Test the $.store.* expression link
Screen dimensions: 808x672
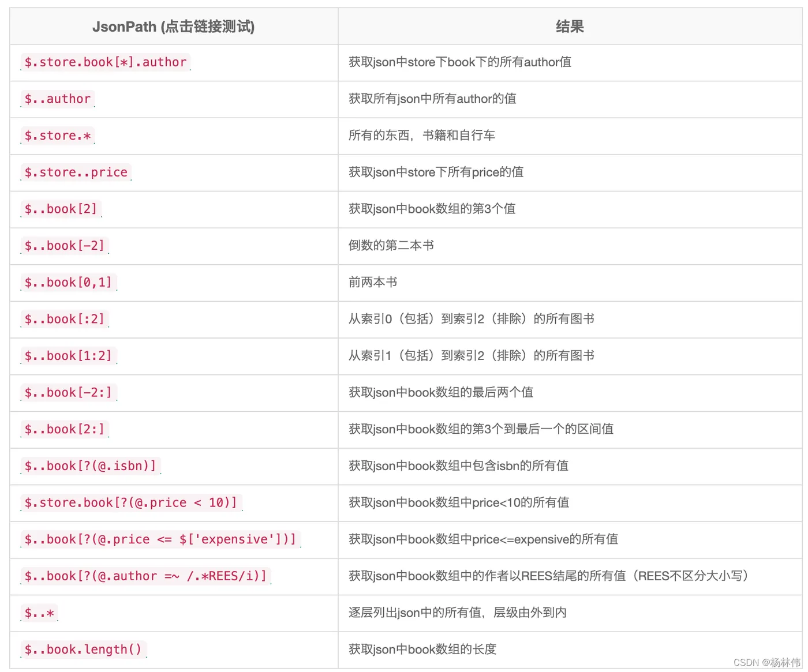coord(58,136)
